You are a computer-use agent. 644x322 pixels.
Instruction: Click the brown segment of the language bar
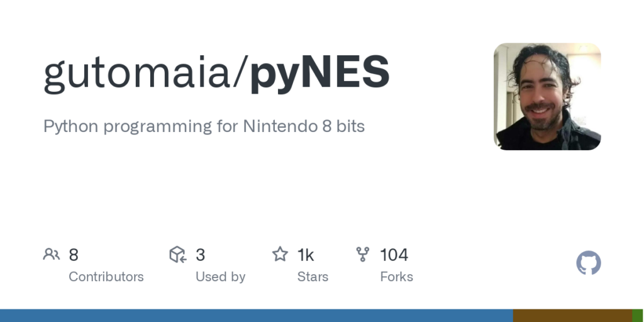tap(572, 316)
